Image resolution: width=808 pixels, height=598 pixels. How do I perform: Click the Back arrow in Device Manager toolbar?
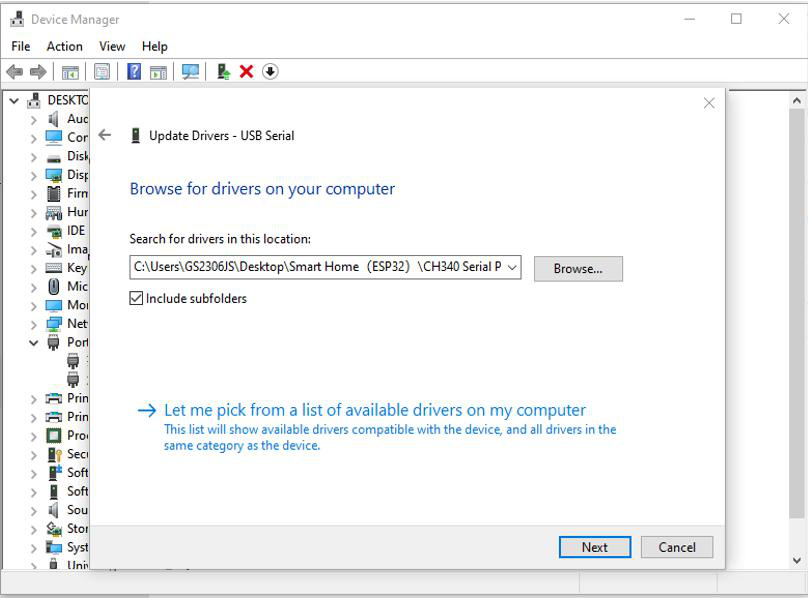coord(15,72)
